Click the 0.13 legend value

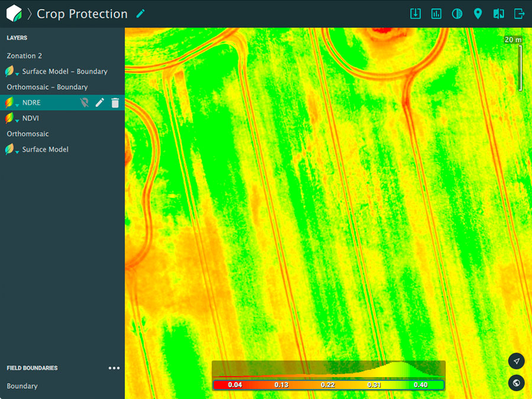click(281, 385)
